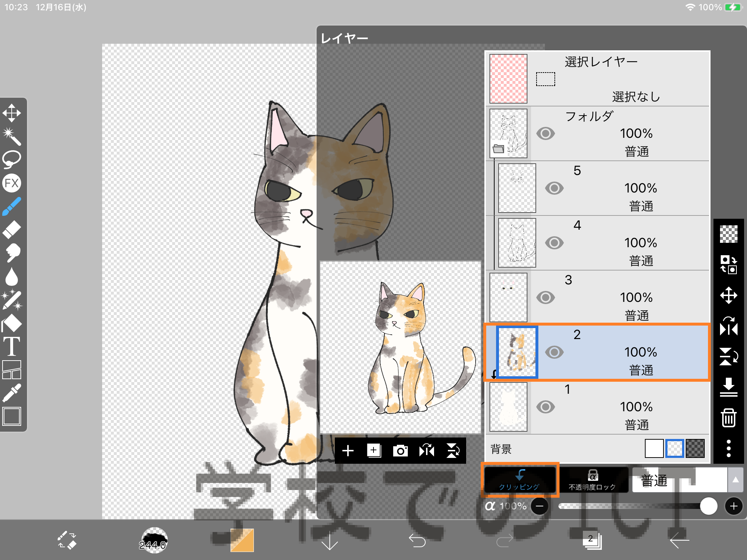This screenshot has height=560, width=747.
Task: Tap the down arrow in bottom bar
Action: [x=330, y=541]
